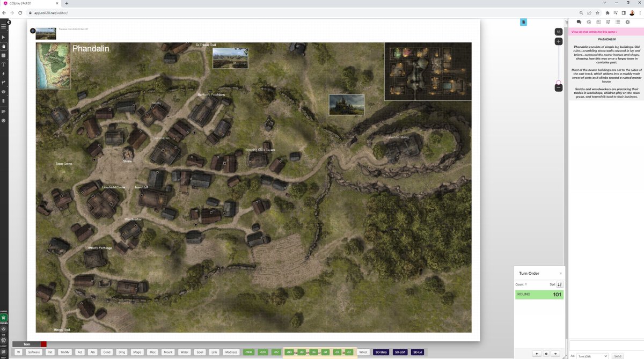644x359 pixels.
Task: Open the Collections tab
Action: pos(618,22)
